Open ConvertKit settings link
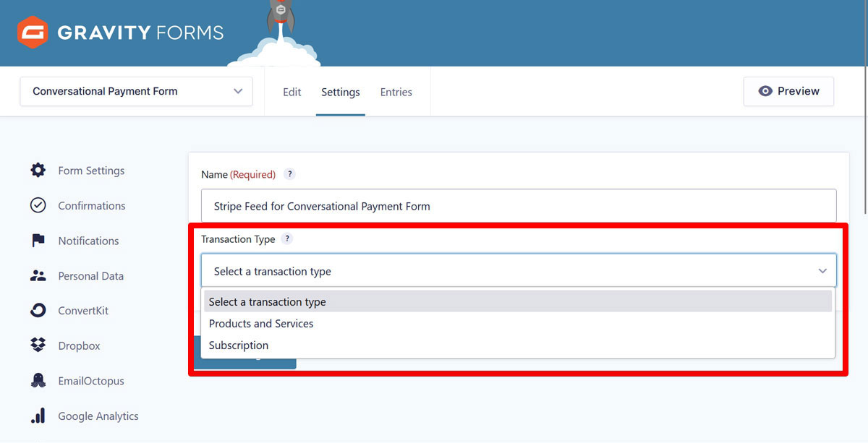This screenshot has width=868, height=443. tap(83, 311)
